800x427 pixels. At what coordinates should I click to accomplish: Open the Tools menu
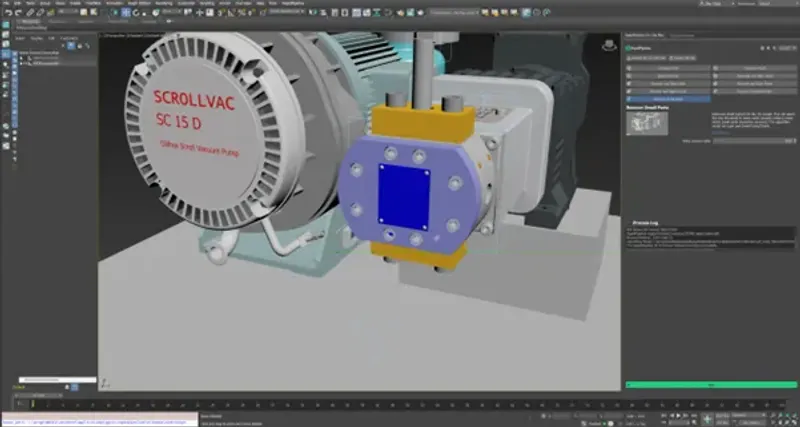[31, 3]
